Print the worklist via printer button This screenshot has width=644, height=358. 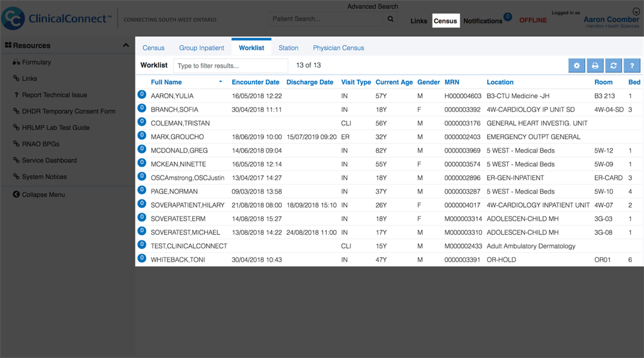(x=595, y=65)
